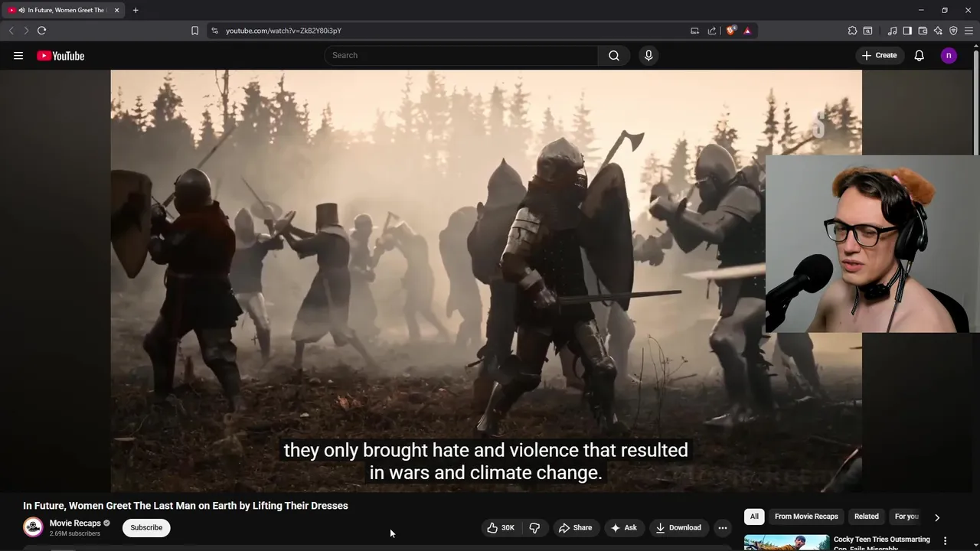The width and height of the screenshot is (980, 551).
Task: Open Brave Rewards triangle icon
Action: point(747,31)
